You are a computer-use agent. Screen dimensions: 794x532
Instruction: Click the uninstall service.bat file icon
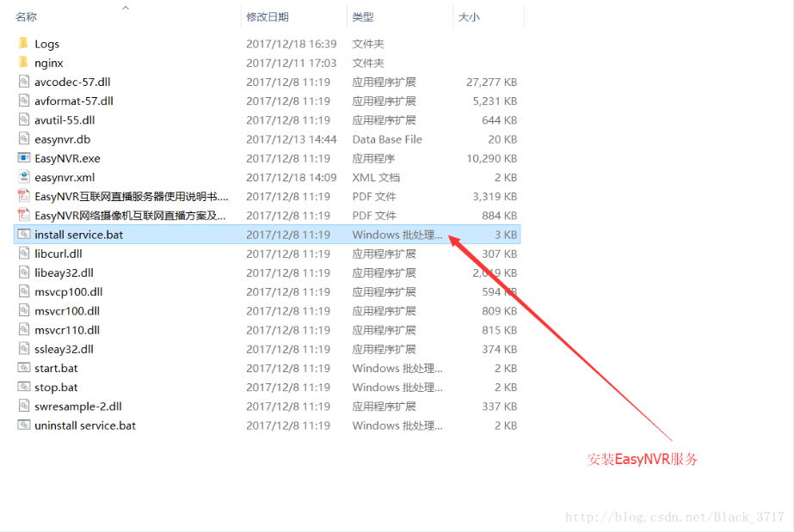point(24,425)
